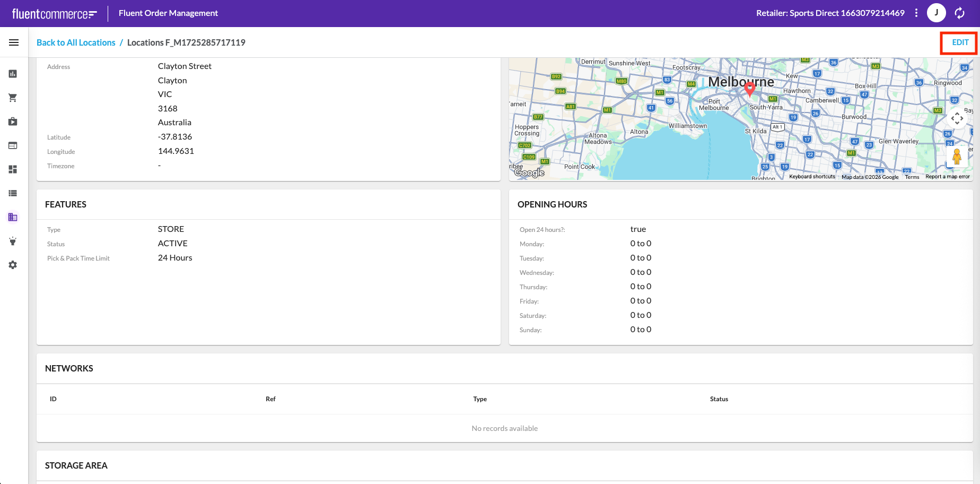This screenshot has width=980, height=484.
Task: Open the settings gear in sidebar
Action: [x=13, y=265]
